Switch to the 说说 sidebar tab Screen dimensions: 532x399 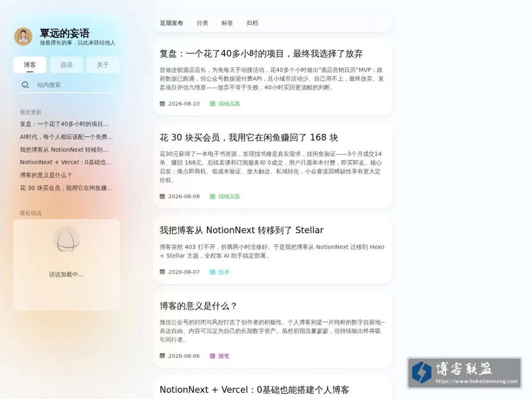pos(66,65)
